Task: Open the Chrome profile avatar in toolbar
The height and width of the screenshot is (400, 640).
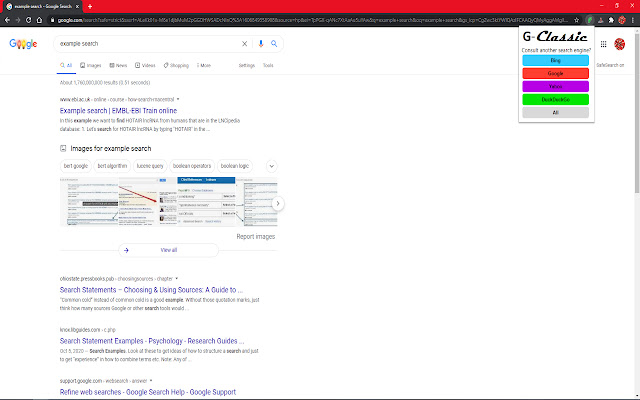Action: [622, 20]
